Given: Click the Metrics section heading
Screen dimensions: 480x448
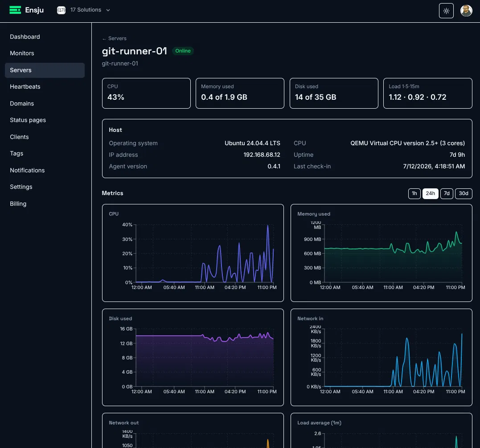Looking at the screenshot, I should tap(112, 193).
